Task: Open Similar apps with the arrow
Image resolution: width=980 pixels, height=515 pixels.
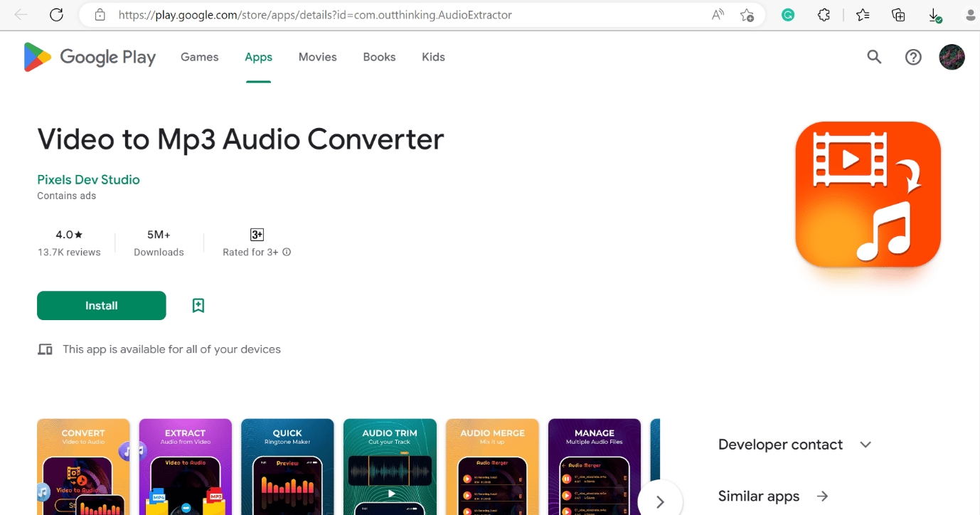Action: click(822, 497)
